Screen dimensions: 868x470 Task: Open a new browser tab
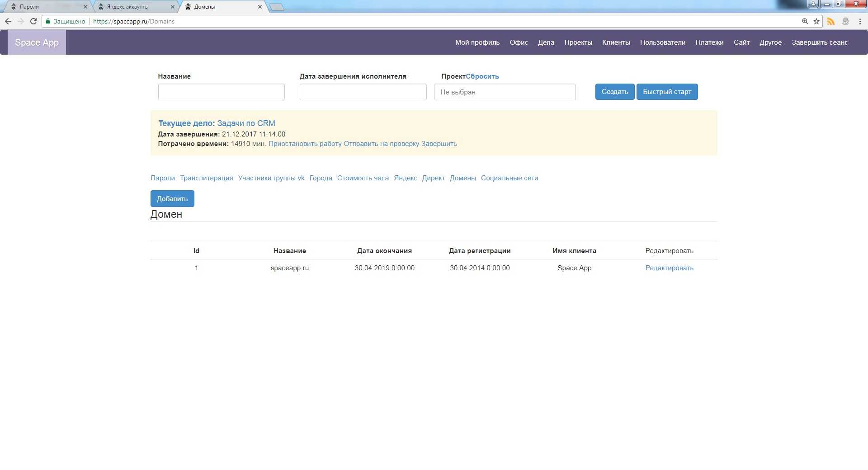(277, 7)
